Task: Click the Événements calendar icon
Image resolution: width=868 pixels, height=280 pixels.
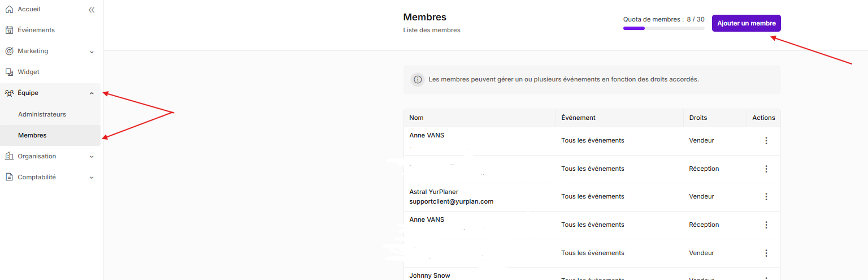Action: click(9, 31)
